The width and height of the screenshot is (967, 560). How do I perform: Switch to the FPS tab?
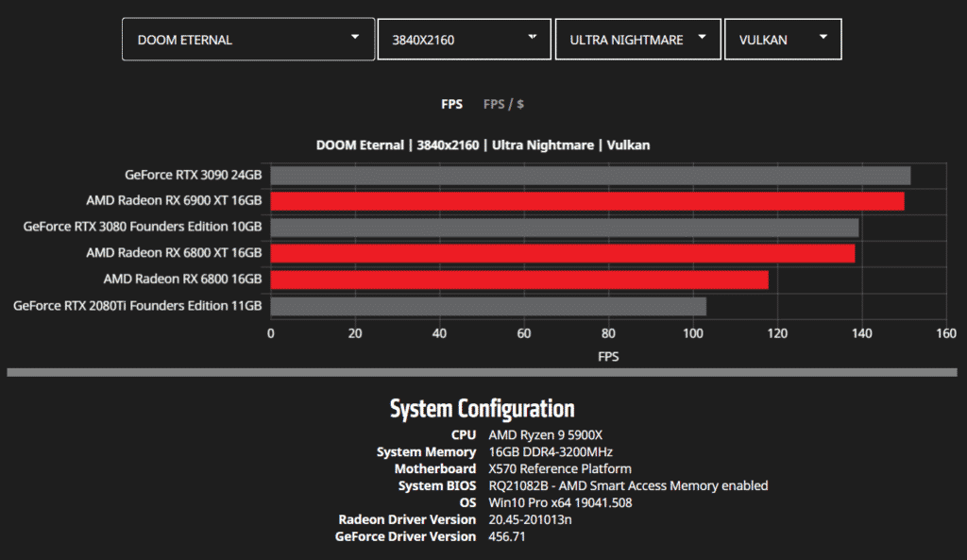451,104
